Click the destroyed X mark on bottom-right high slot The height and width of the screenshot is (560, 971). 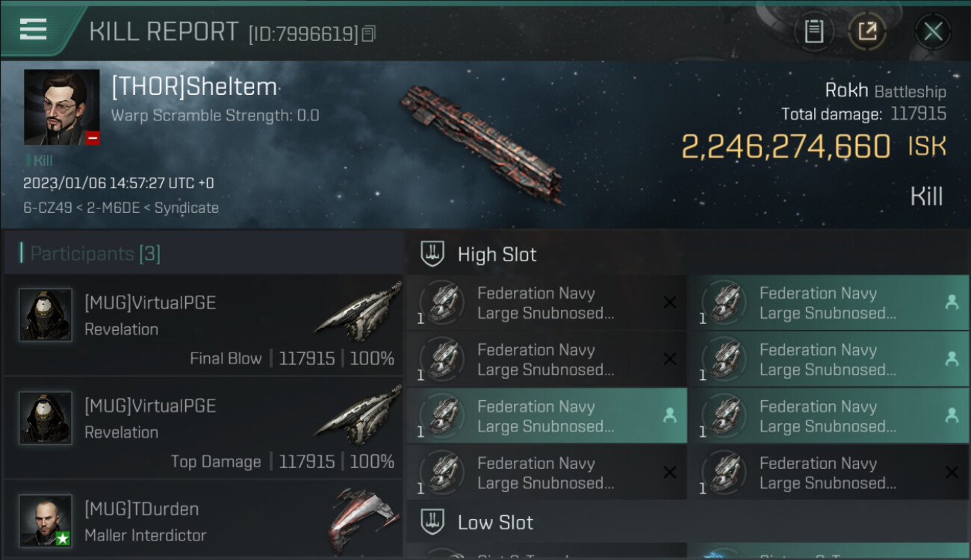coord(952,473)
